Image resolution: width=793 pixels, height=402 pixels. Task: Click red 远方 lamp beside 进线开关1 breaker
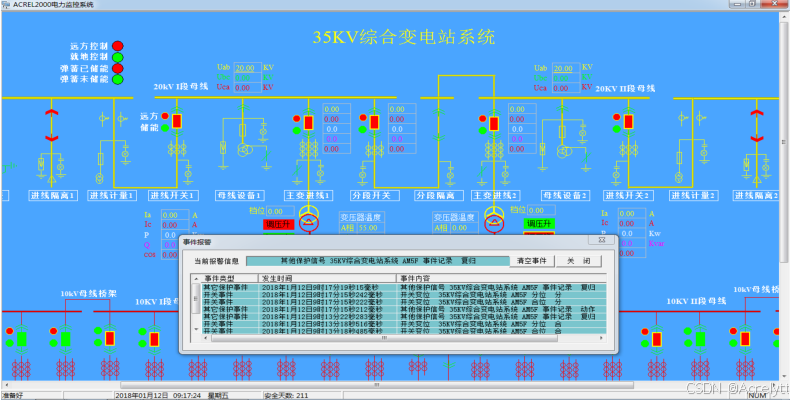coord(165,116)
